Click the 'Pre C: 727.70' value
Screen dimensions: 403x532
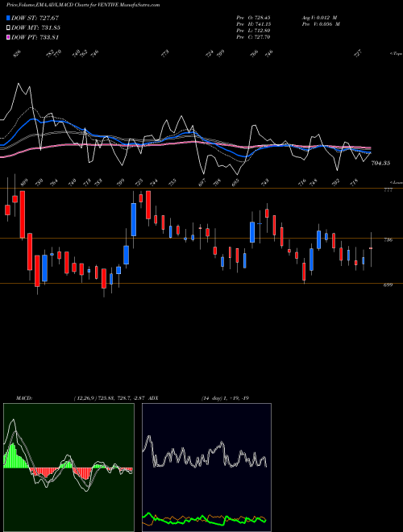[x=253, y=37]
